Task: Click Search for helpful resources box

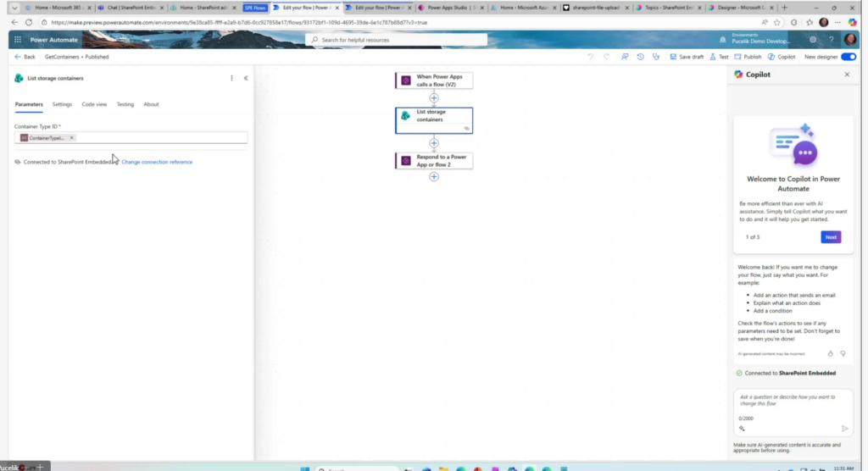Action: (x=397, y=40)
